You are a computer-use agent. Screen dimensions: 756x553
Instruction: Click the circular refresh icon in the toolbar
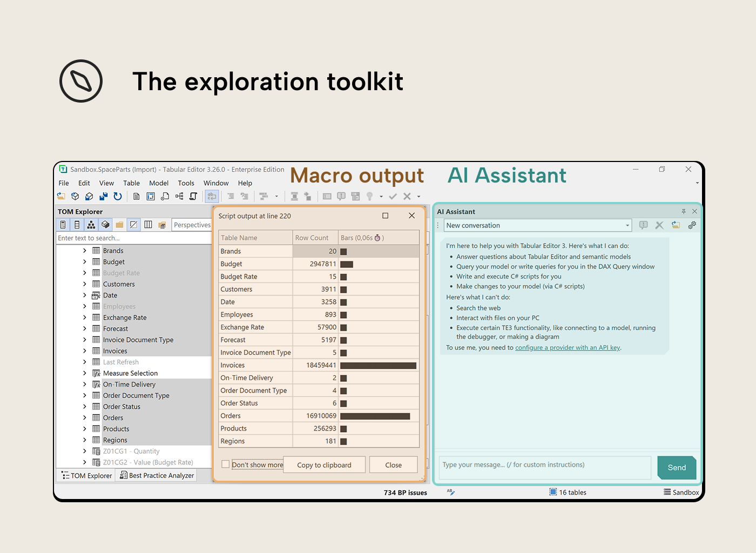tap(118, 196)
